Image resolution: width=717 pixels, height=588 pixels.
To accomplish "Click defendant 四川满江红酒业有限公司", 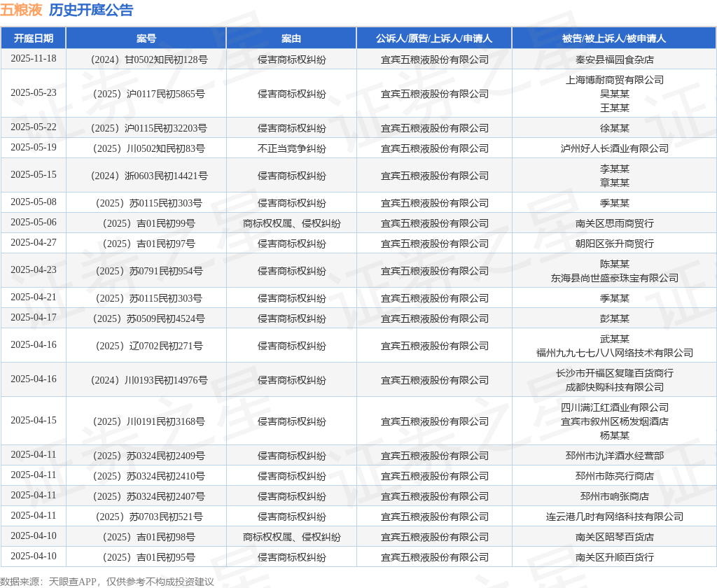I will [x=615, y=407].
